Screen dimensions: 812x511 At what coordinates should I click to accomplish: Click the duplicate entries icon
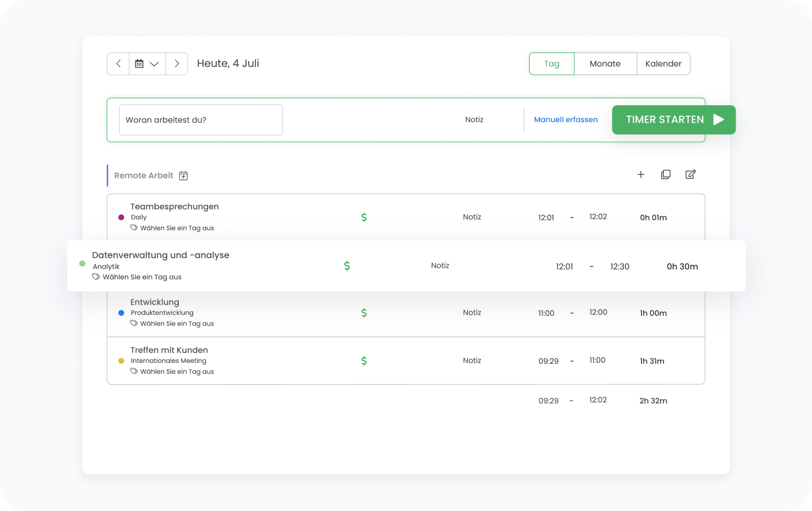pos(666,175)
